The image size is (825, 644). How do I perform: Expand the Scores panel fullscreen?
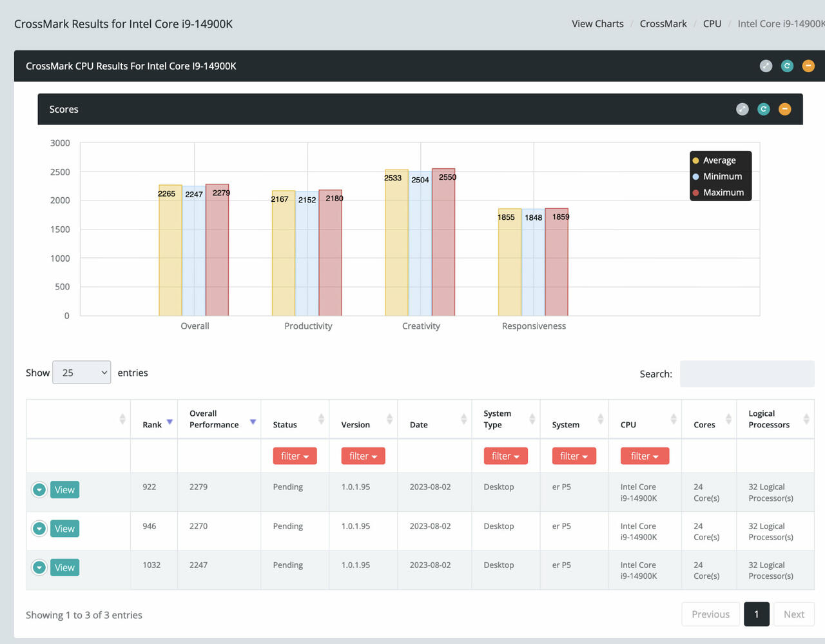pos(742,109)
